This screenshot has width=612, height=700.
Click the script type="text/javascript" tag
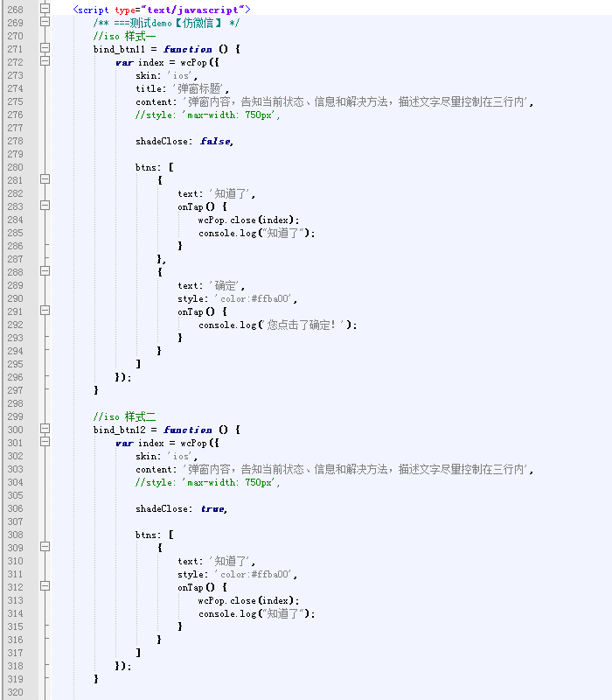pos(162,10)
